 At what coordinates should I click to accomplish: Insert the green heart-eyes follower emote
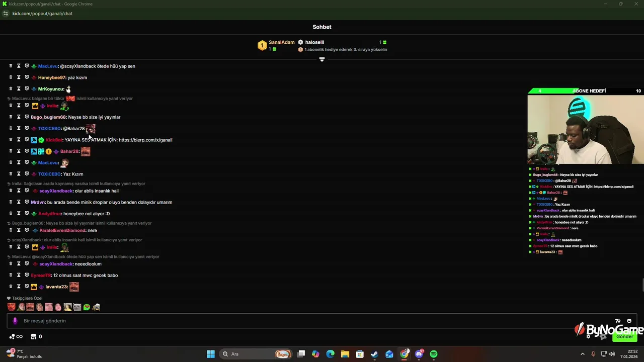87,307
